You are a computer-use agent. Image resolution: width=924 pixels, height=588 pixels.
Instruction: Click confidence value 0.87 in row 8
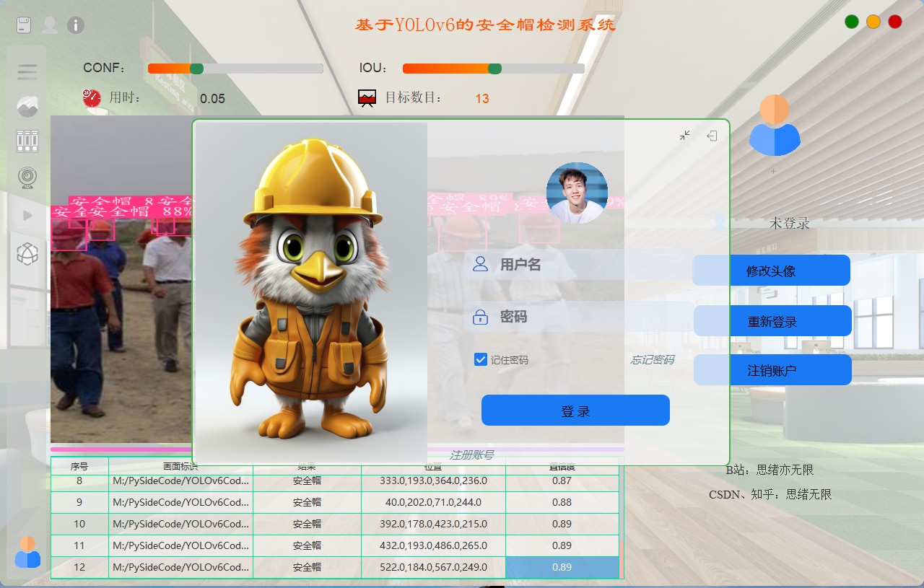[x=562, y=481]
